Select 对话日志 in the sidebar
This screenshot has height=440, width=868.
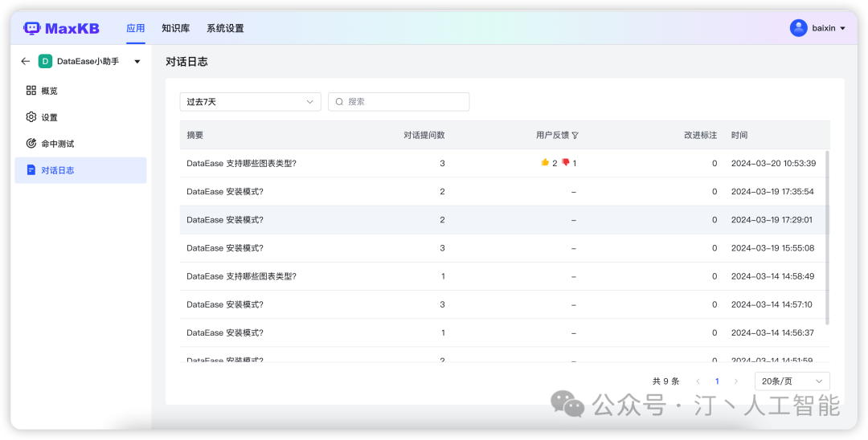(81, 170)
